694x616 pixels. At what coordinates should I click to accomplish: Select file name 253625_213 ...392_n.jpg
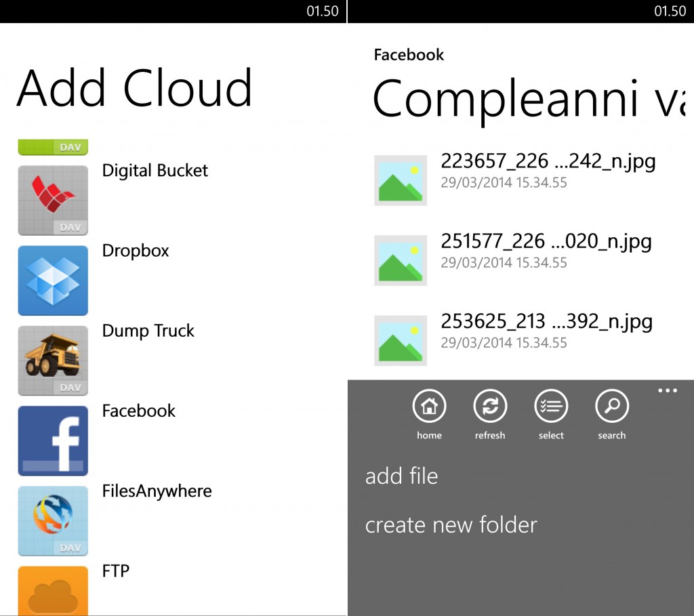[547, 322]
